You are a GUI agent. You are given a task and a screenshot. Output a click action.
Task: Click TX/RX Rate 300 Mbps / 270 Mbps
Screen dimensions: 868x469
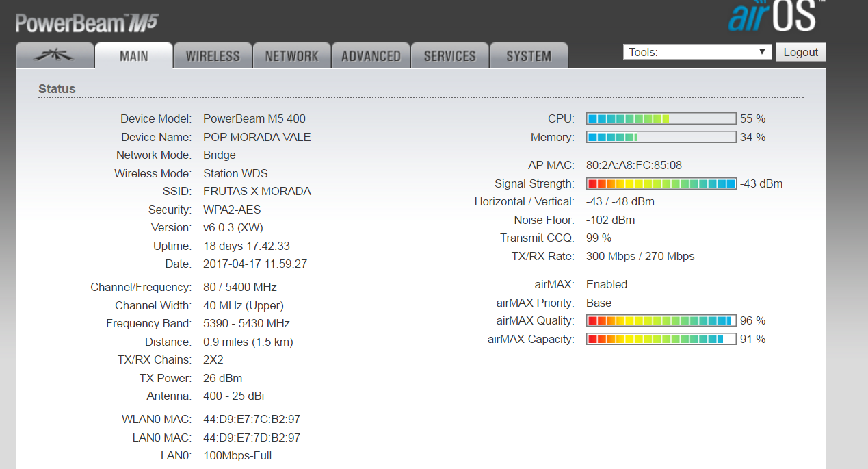click(640, 256)
